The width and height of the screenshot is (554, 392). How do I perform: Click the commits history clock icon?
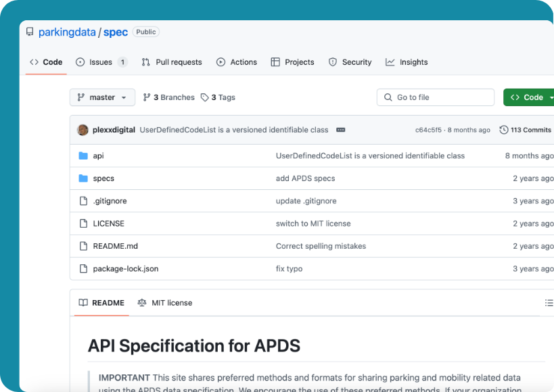(x=503, y=130)
